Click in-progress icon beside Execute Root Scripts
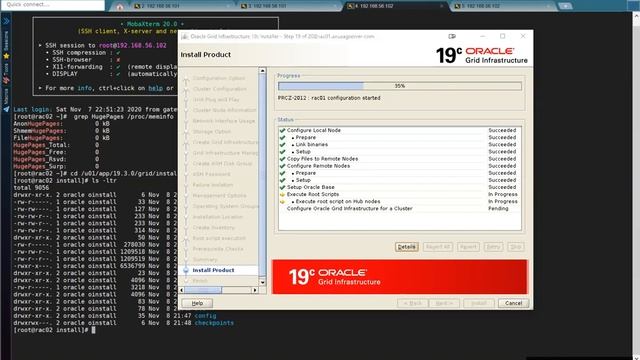This screenshot has height=360, width=640. [x=282, y=194]
